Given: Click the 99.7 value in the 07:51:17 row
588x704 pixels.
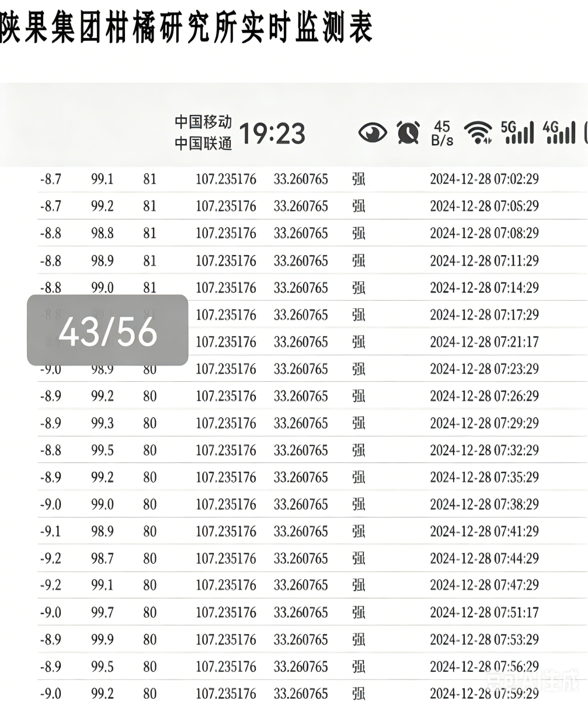Looking at the screenshot, I should 102,613.
